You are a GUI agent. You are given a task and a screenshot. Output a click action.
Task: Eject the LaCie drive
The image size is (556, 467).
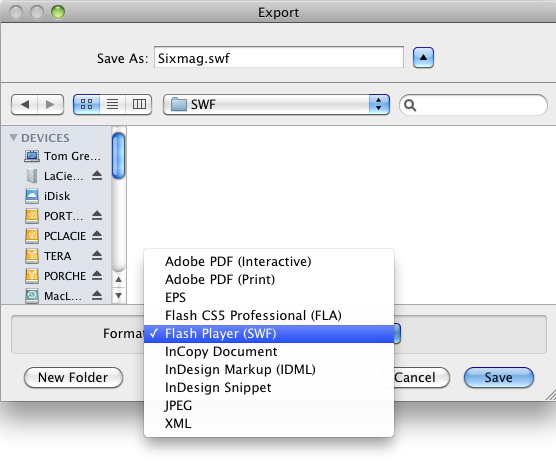[97, 176]
